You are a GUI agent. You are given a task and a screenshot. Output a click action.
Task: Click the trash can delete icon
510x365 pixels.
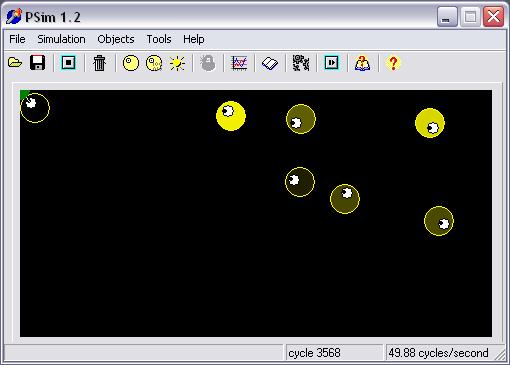[x=99, y=63]
